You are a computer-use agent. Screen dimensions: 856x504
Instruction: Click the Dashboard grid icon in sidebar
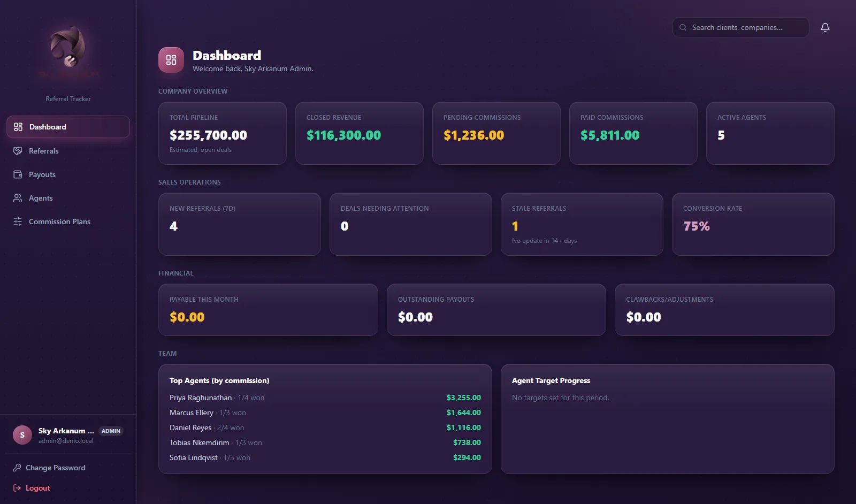pos(18,127)
